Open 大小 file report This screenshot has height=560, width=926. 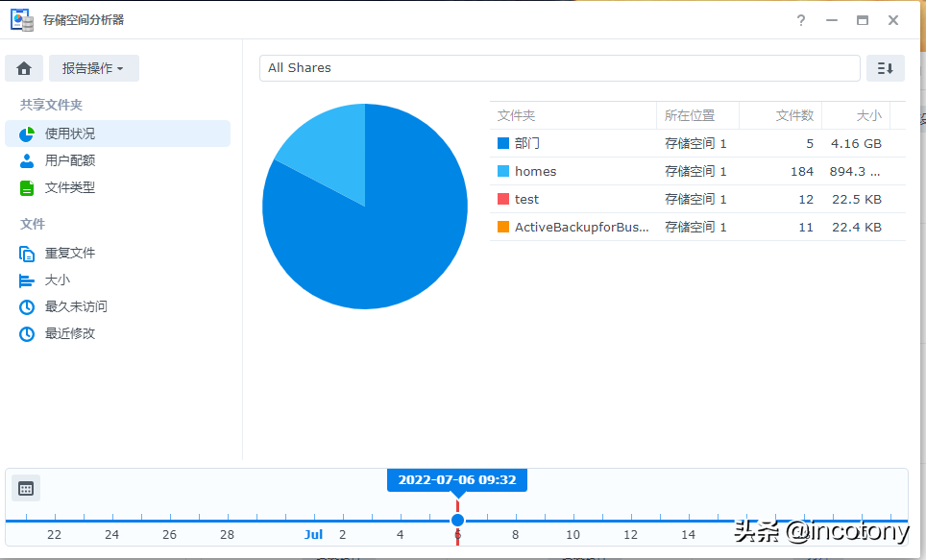coord(117,280)
